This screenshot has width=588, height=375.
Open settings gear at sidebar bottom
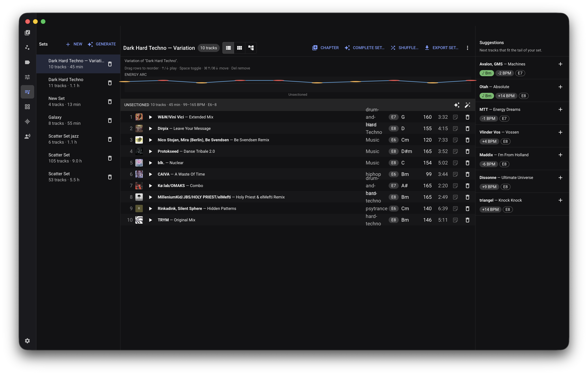(27, 341)
